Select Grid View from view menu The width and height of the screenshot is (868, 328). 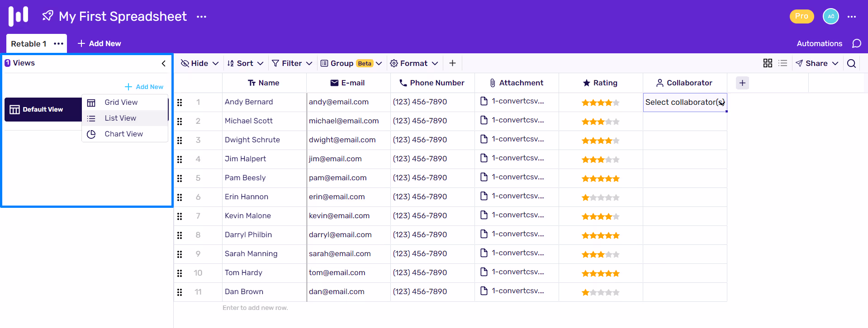[x=125, y=103]
